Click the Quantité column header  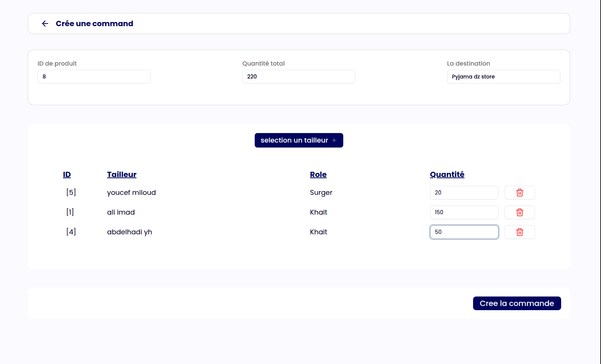click(x=447, y=174)
